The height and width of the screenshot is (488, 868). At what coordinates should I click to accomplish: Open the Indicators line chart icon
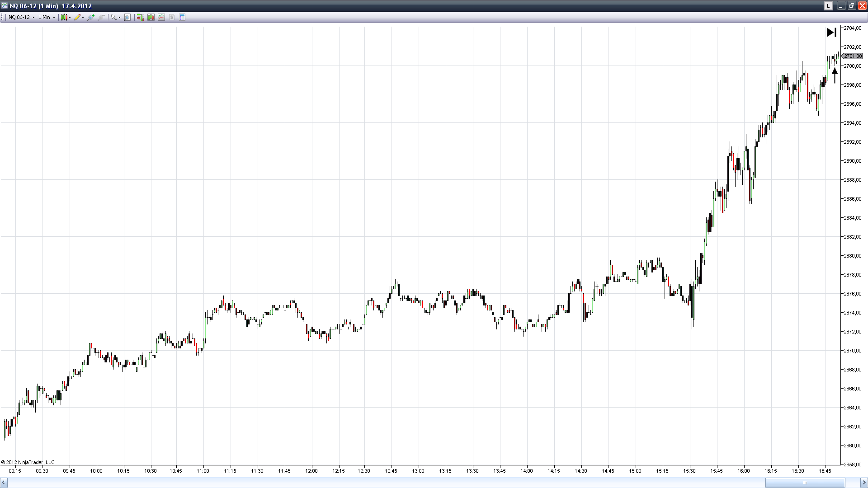click(161, 17)
